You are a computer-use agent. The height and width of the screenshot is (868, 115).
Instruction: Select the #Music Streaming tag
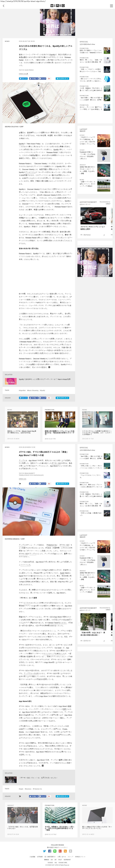tap(33, 391)
